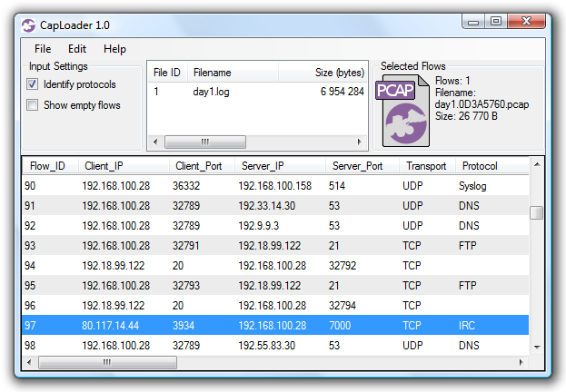Enable the Show empty flows checkbox
This screenshot has width=566, height=392.
[32, 105]
